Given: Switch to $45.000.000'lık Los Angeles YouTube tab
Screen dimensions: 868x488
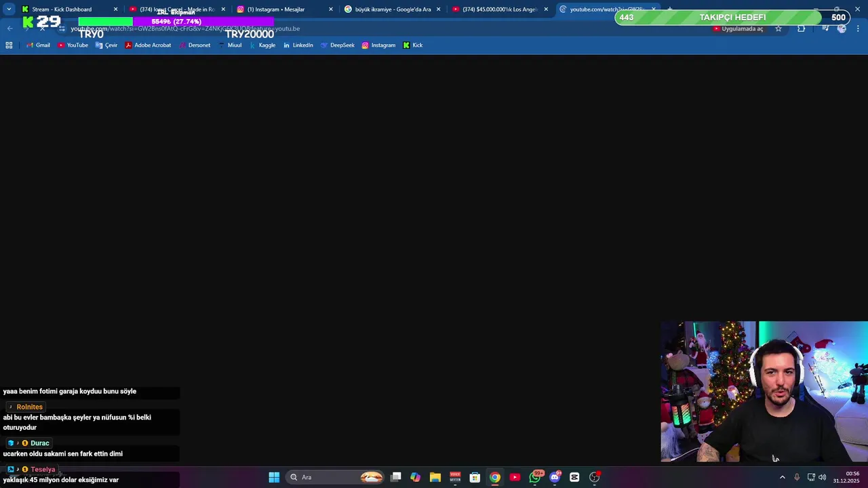Looking at the screenshot, I should coord(500,9).
